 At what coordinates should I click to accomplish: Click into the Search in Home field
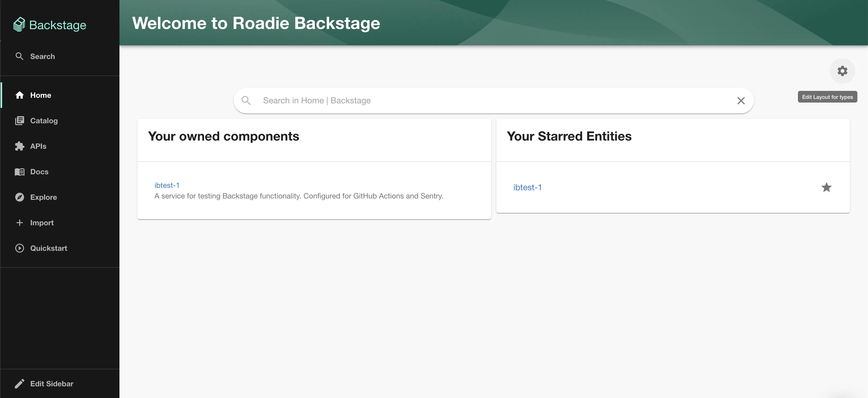tap(404, 100)
